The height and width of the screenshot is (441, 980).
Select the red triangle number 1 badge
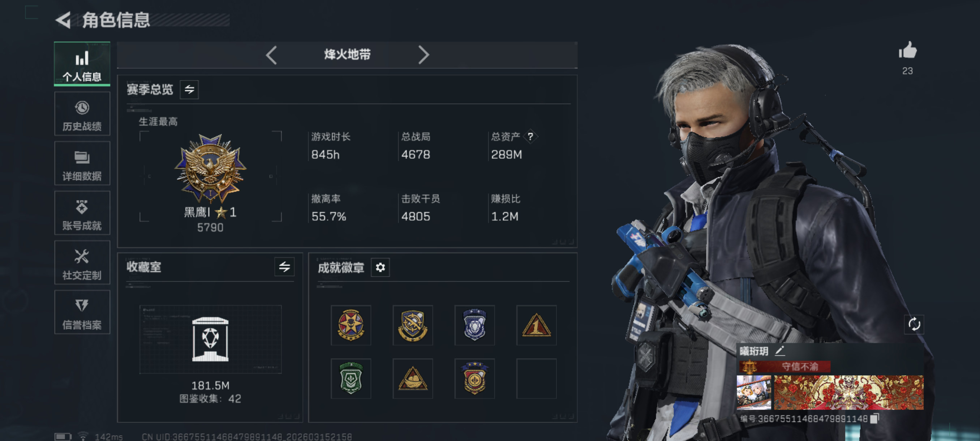coord(536,325)
